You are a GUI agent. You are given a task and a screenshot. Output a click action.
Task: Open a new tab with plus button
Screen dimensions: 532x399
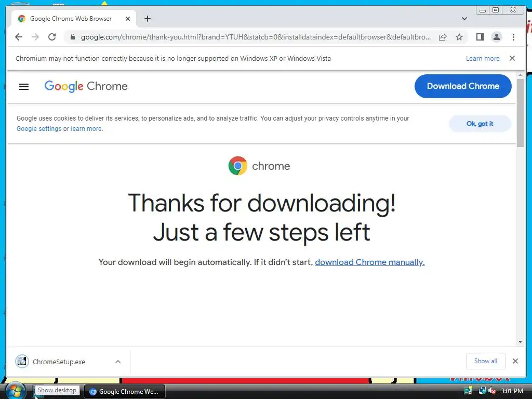(x=147, y=19)
